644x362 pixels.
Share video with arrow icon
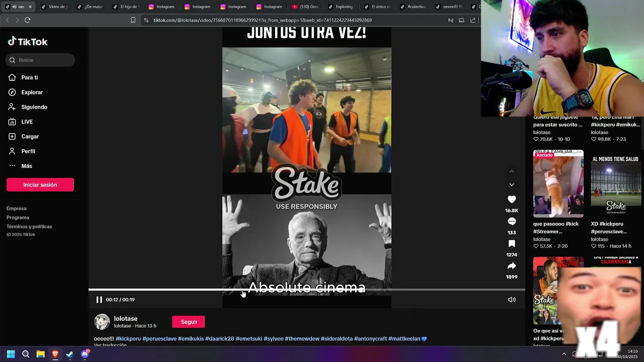(512, 266)
